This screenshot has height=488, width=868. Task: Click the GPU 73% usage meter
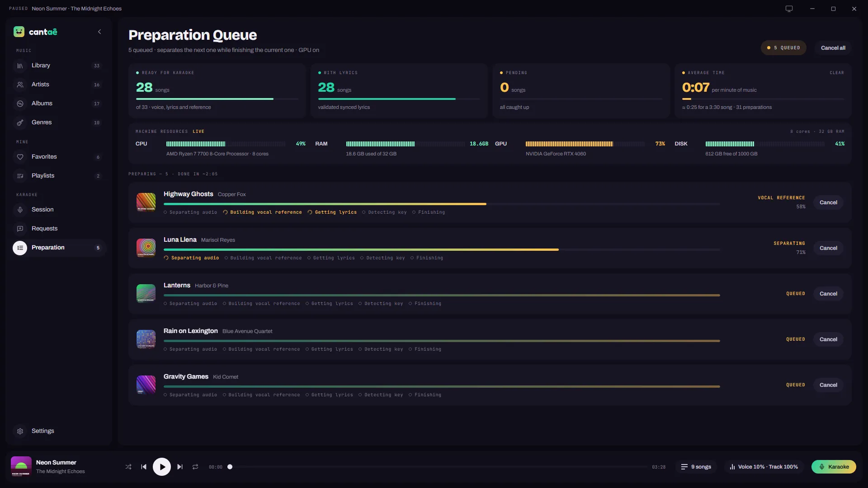point(585,144)
